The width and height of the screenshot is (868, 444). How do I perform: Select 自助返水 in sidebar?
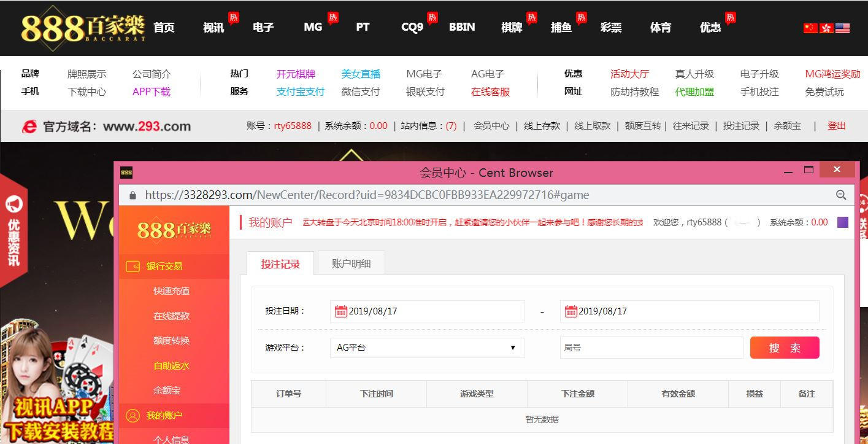(171, 366)
